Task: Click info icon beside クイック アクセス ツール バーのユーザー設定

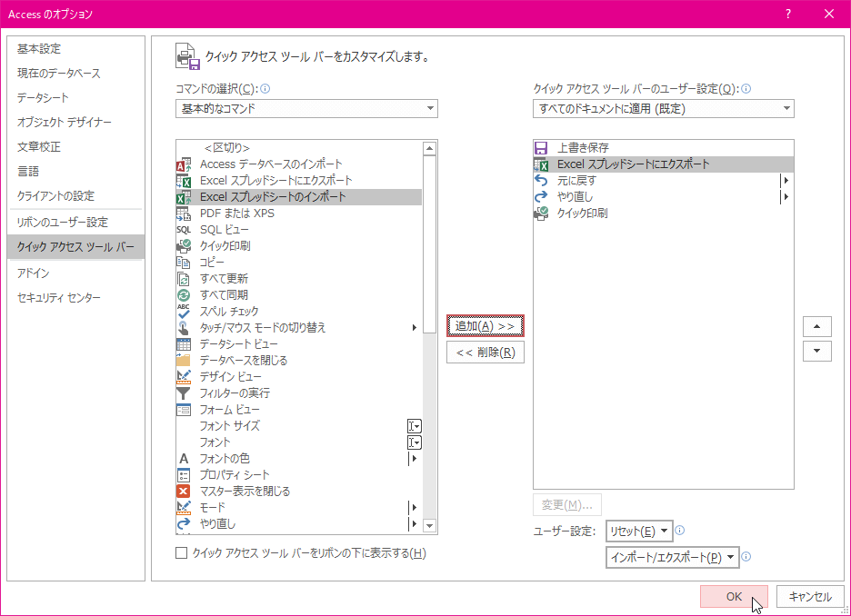Action: point(746,89)
